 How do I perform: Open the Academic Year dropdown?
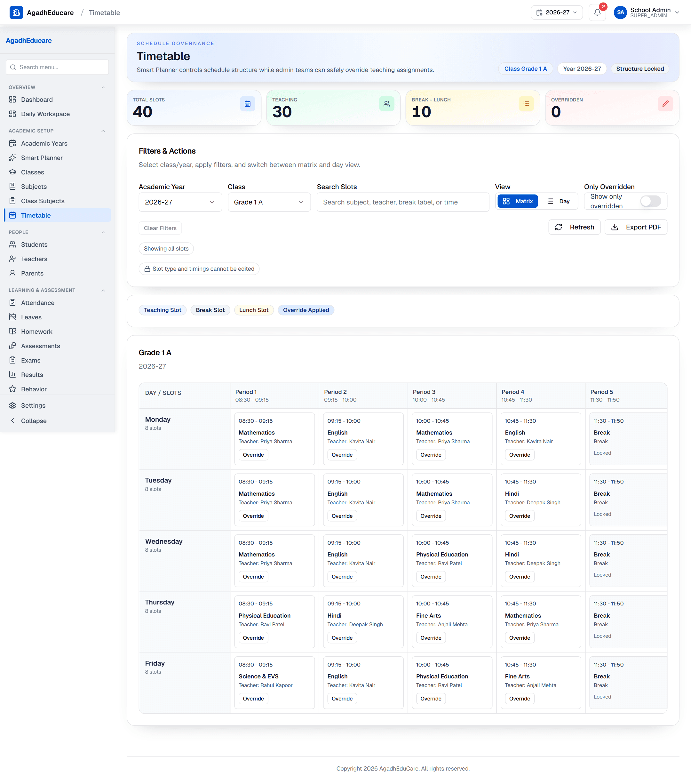tap(180, 202)
